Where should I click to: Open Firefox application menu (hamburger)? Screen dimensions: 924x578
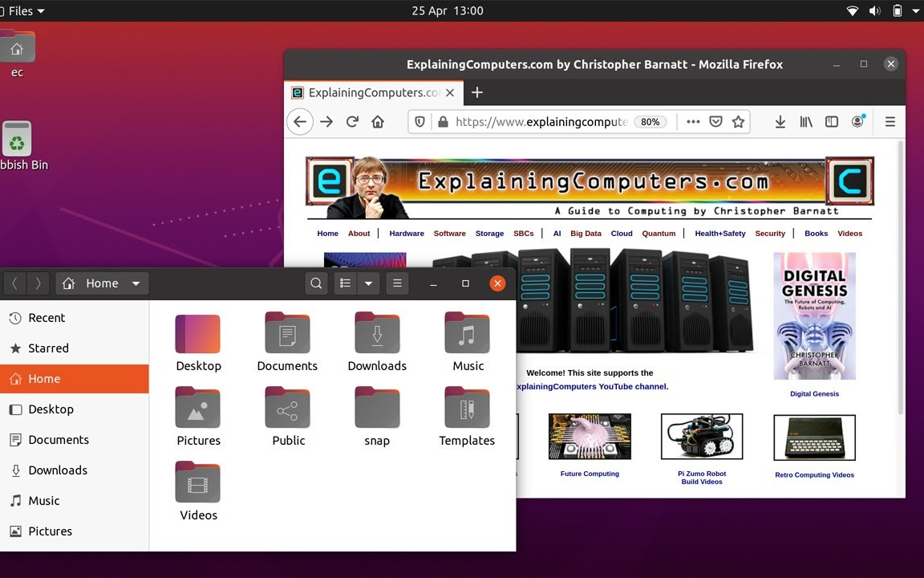click(890, 121)
